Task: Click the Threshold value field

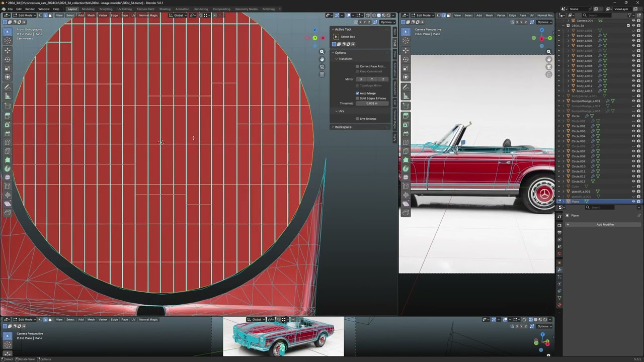Action: [372, 104]
